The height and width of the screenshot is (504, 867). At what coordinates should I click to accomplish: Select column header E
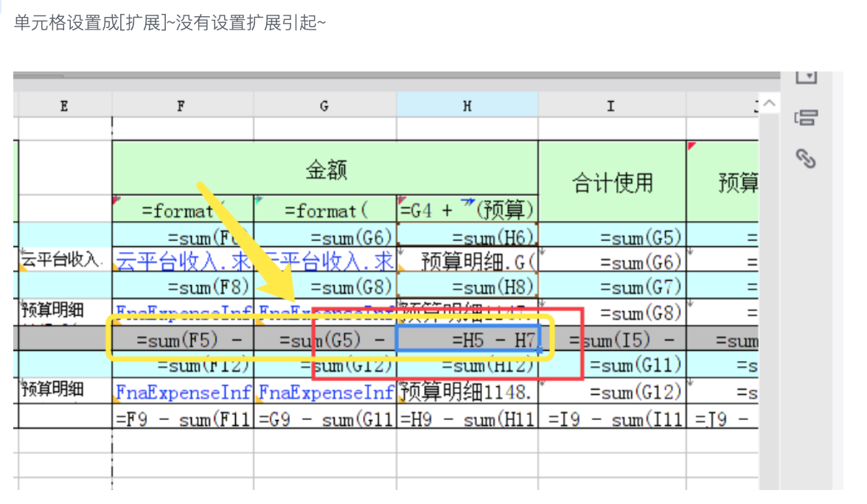tap(65, 105)
